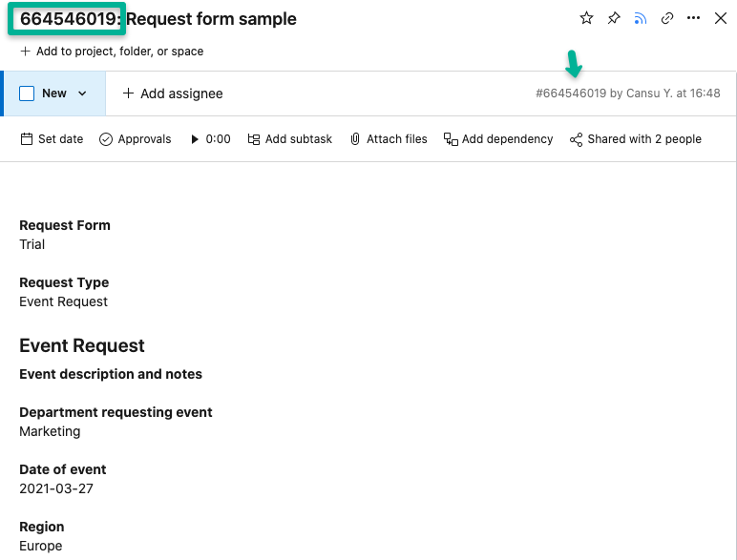Open the three-dots more options menu
This screenshot has height=560, width=737.
coord(694,18)
